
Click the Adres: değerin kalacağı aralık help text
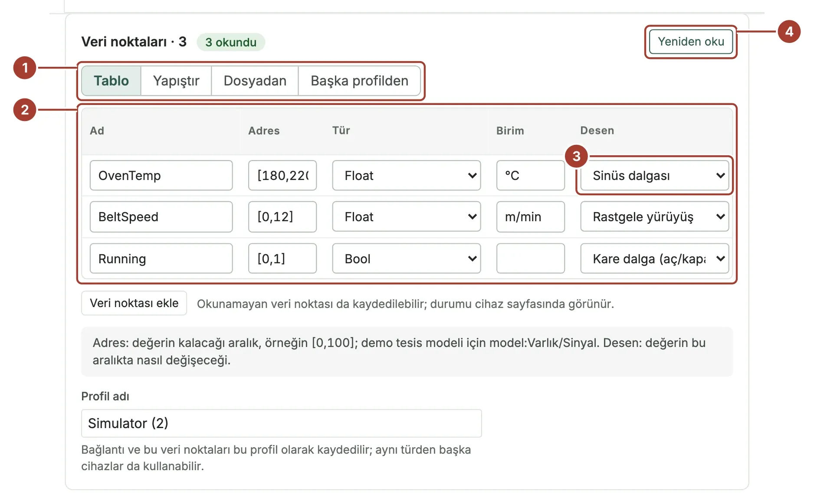pyautogui.click(x=399, y=351)
